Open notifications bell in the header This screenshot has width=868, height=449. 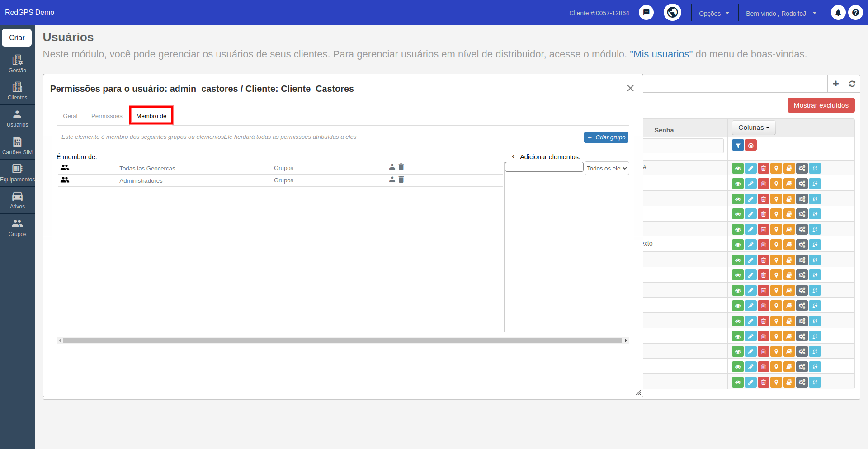tap(838, 13)
